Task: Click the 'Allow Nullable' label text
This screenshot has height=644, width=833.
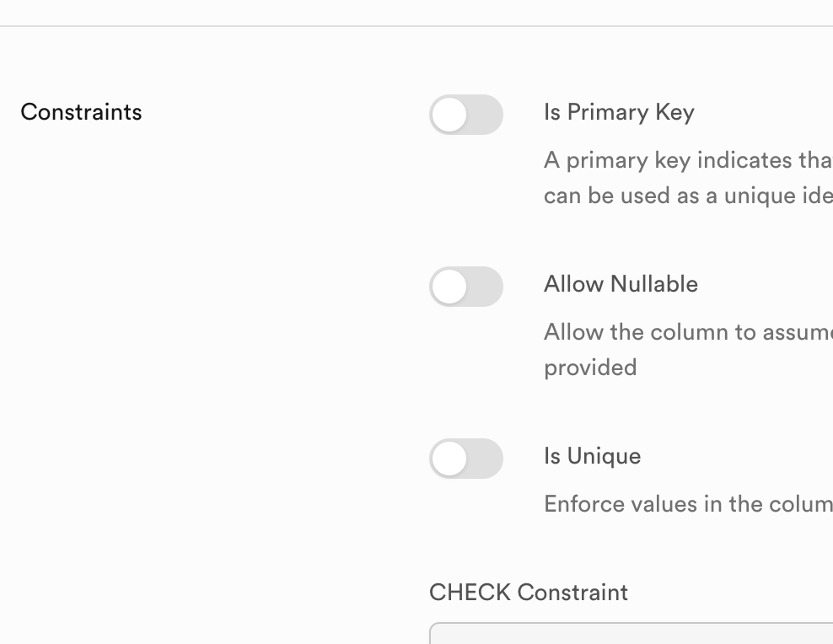Action: click(x=621, y=284)
